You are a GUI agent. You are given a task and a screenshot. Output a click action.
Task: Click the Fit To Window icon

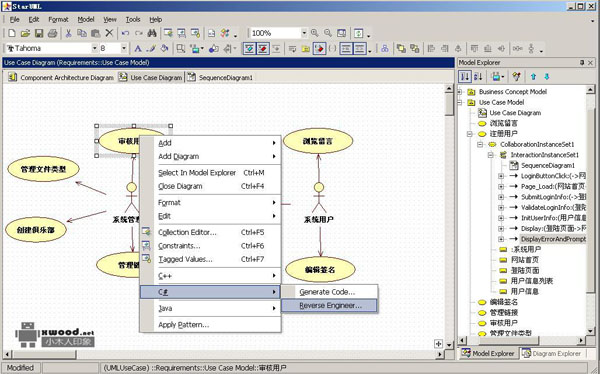[x=342, y=33]
